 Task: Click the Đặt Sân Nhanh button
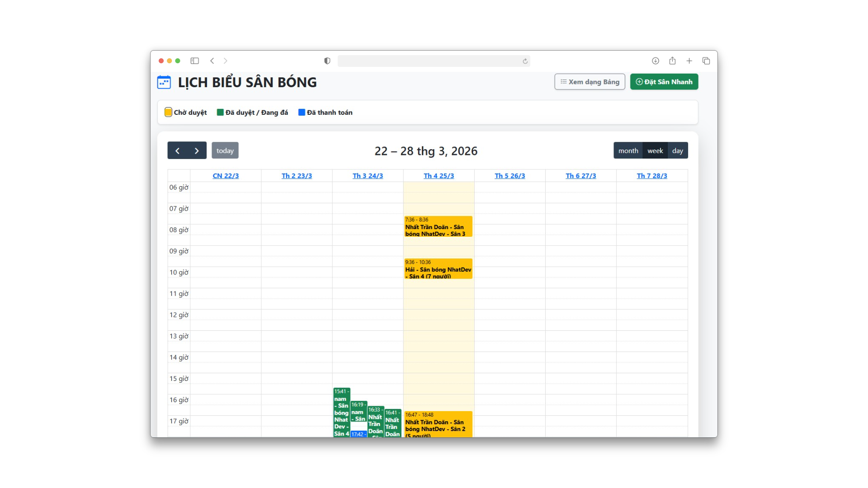tap(664, 82)
